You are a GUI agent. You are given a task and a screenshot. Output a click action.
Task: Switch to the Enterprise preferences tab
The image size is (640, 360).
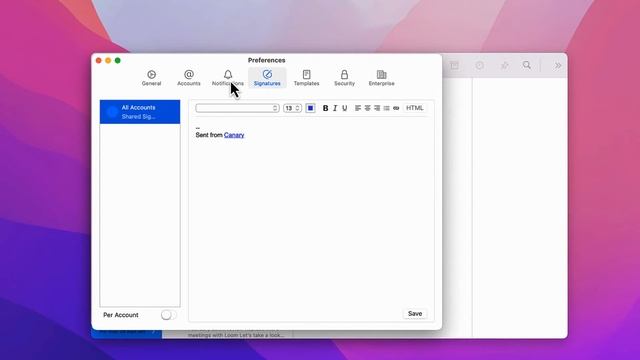click(382, 78)
